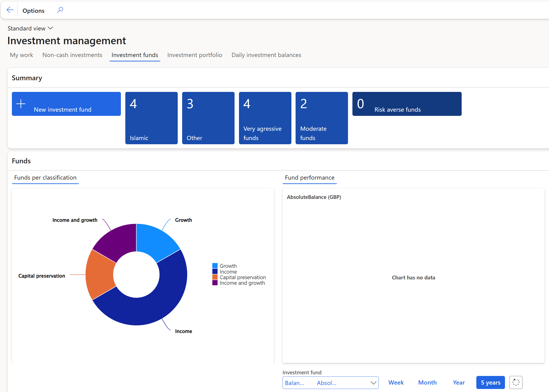Collapse the Funds section header

(21, 161)
